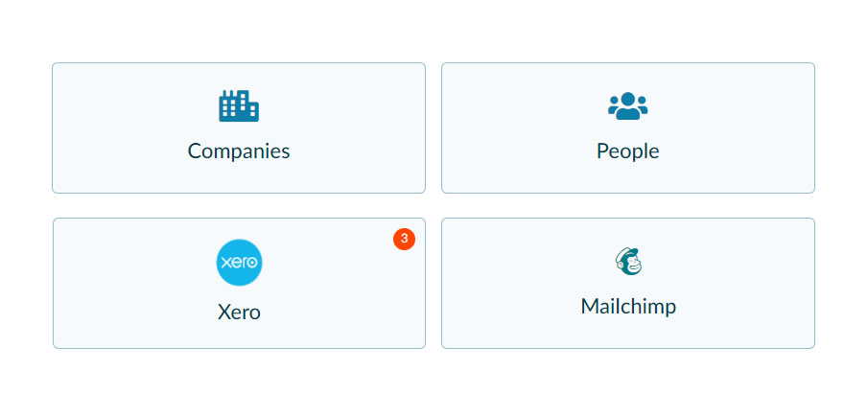This screenshot has height=417, width=868.
Task: Choose the tile with the office buildings icon
Action: 239,127
